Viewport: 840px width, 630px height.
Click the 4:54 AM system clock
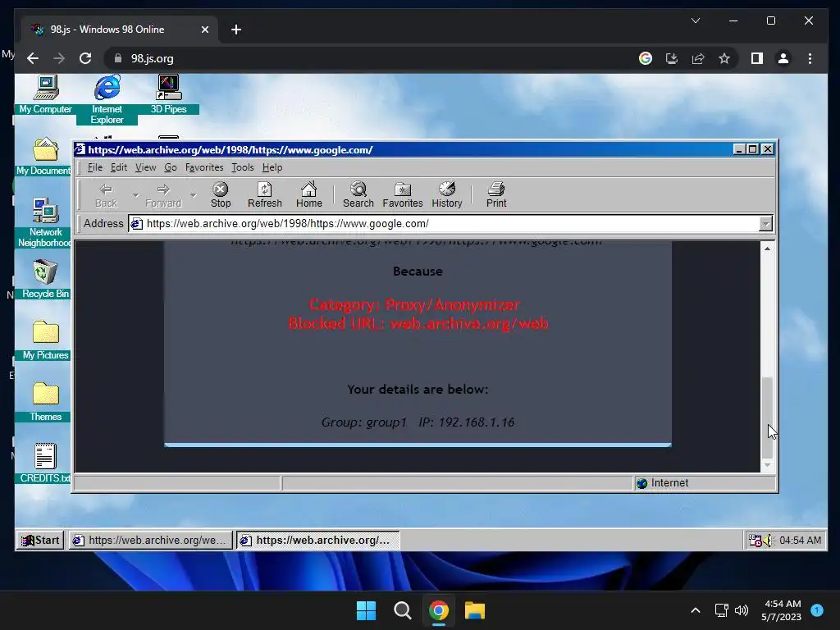pos(781,610)
